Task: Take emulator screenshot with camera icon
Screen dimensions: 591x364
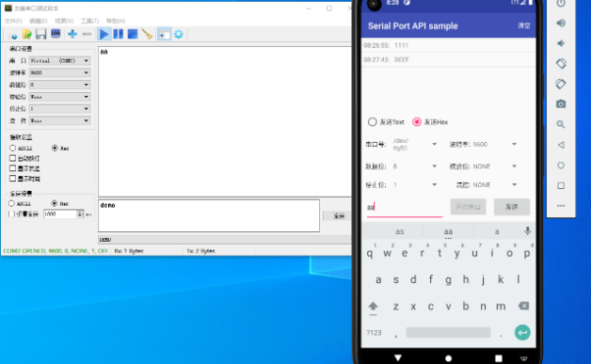Action: click(561, 104)
